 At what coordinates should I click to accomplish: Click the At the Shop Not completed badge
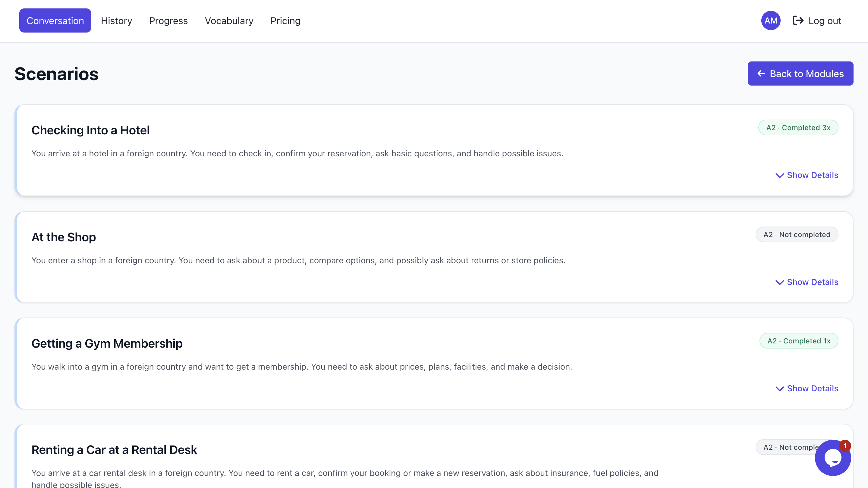pos(797,234)
